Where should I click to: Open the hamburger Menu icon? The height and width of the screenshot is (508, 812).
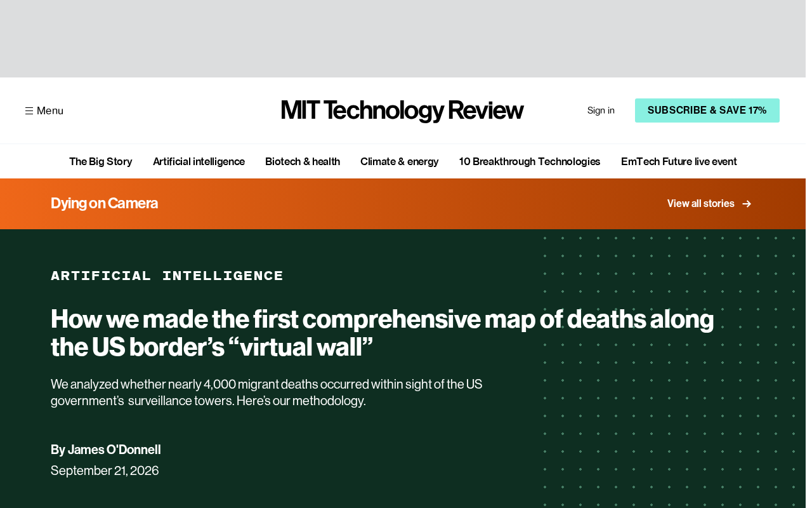[29, 110]
